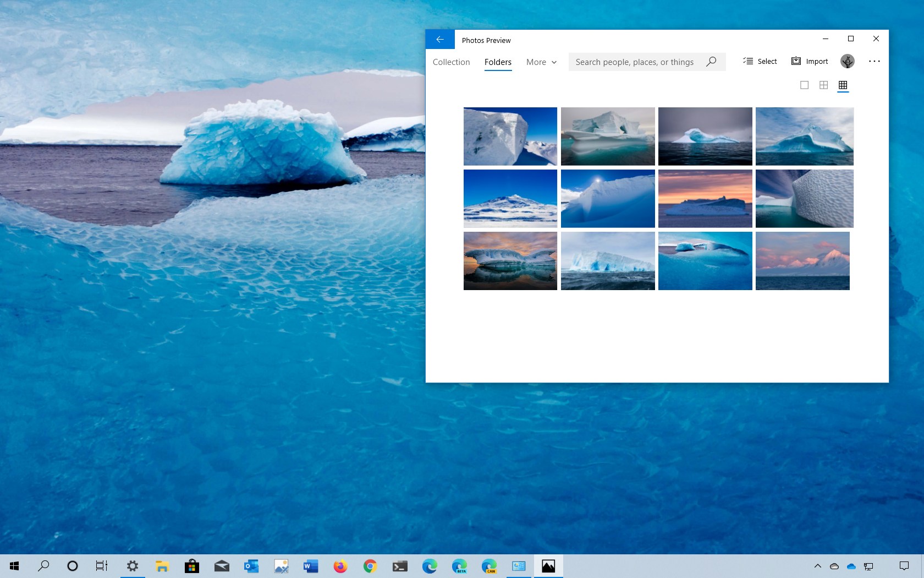The width and height of the screenshot is (924, 578).
Task: Click the back arrow in Photos Preview
Action: pyautogui.click(x=439, y=39)
